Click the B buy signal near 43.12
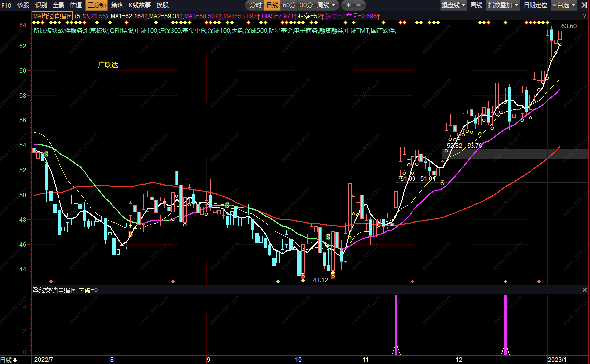Image resolution: width=590 pixels, height=364 pixels. pyautogui.click(x=303, y=276)
